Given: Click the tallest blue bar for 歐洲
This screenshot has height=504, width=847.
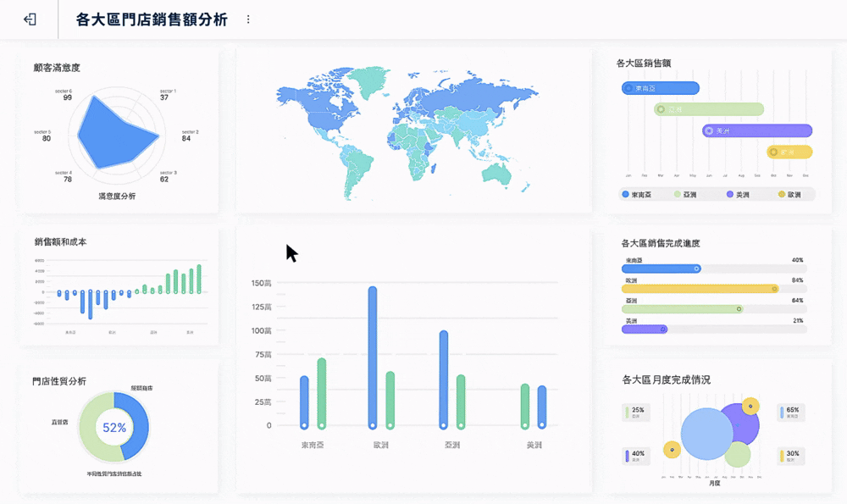Looking at the screenshot, I should click(x=373, y=356).
